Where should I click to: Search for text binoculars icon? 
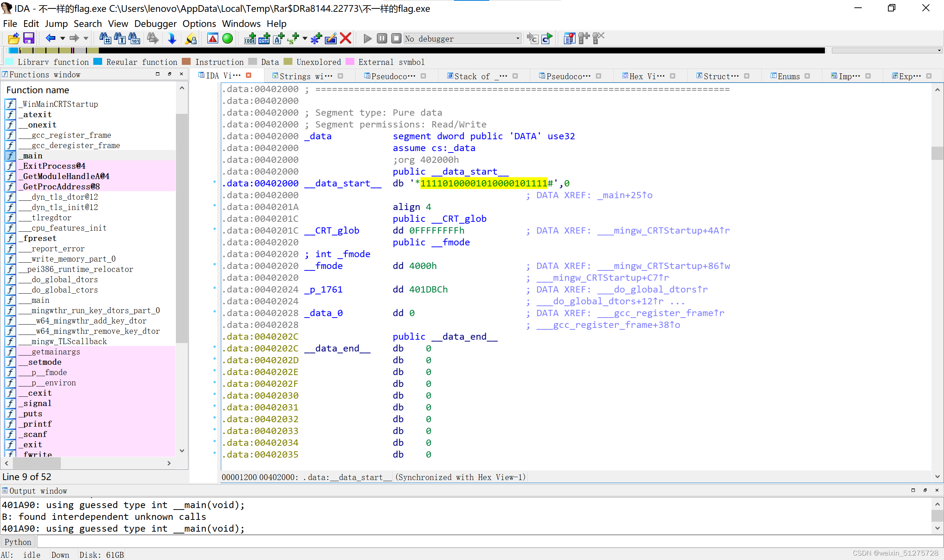pos(120,38)
